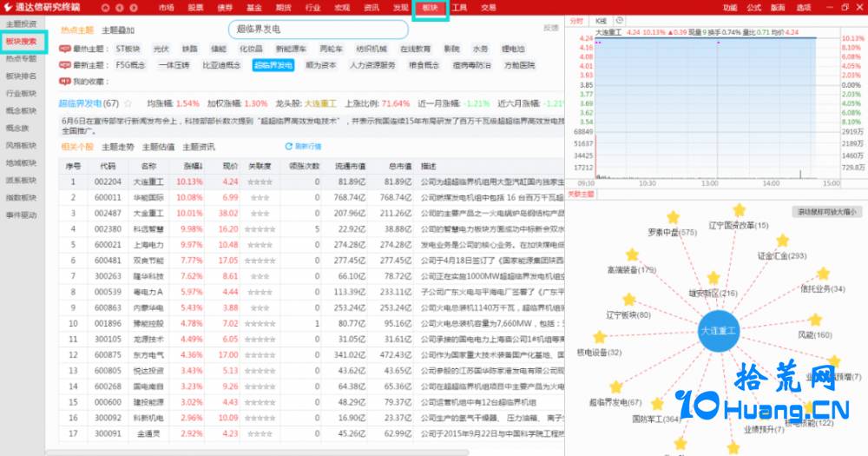This screenshot has width=868, height=456.
Task: Click the star above 高端装备(179) node
Action: coord(632,254)
